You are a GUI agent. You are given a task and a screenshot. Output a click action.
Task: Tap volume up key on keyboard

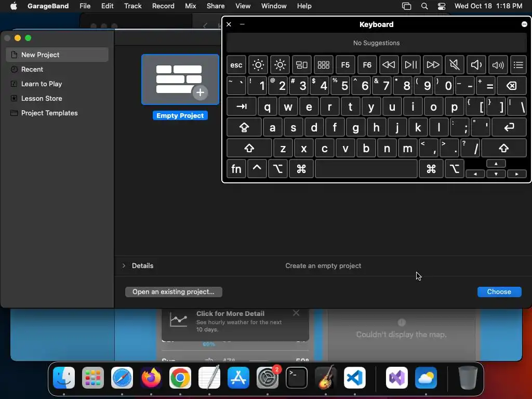[498, 65]
